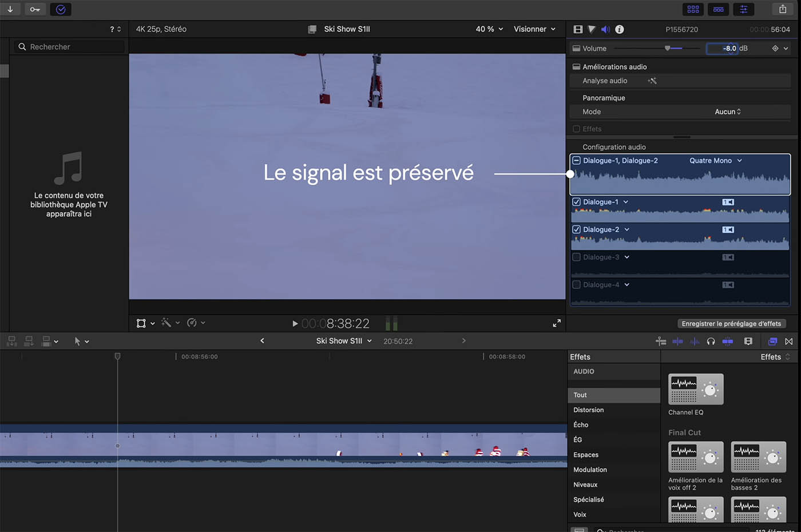Screen dimensions: 801x532
Task: Uncheck the Dialogue-1 audio component checkbox
Action: tap(577, 201)
